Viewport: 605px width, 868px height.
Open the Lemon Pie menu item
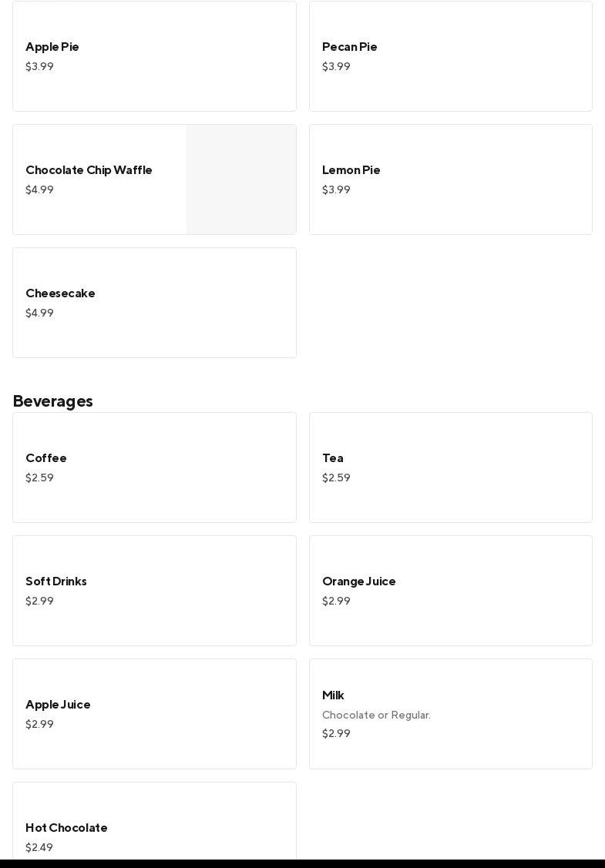450,179
